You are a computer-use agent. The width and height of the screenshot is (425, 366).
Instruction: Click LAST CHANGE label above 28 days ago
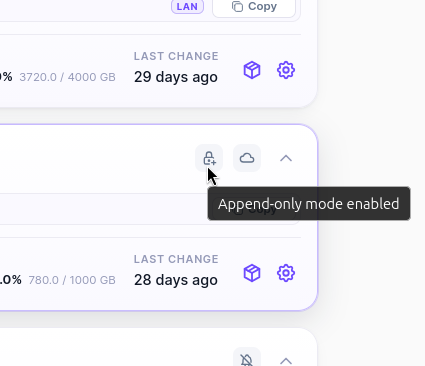tap(176, 259)
